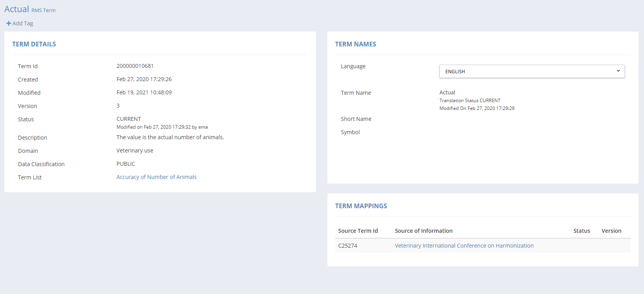This screenshot has height=294, width=644.
Task: Select the C25274 source term cell
Action: (348, 246)
